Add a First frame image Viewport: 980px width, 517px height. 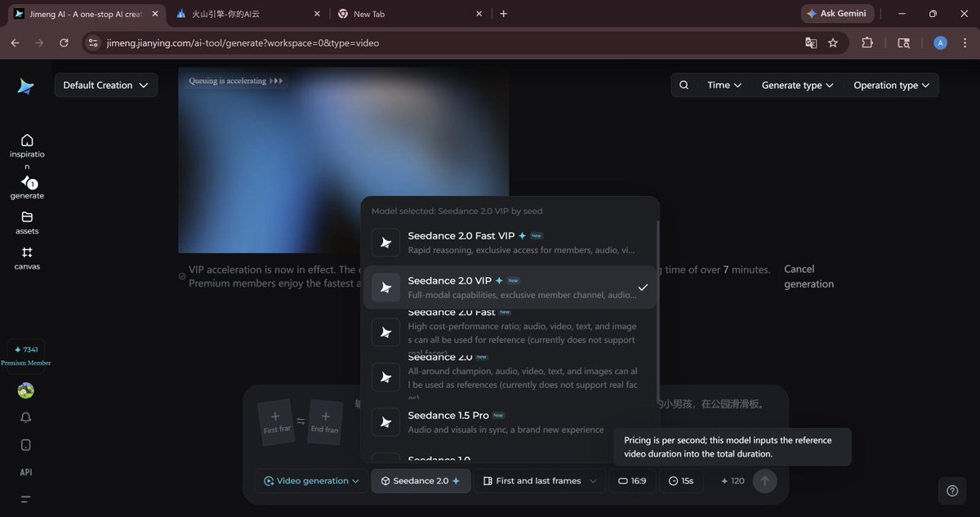pos(275,421)
